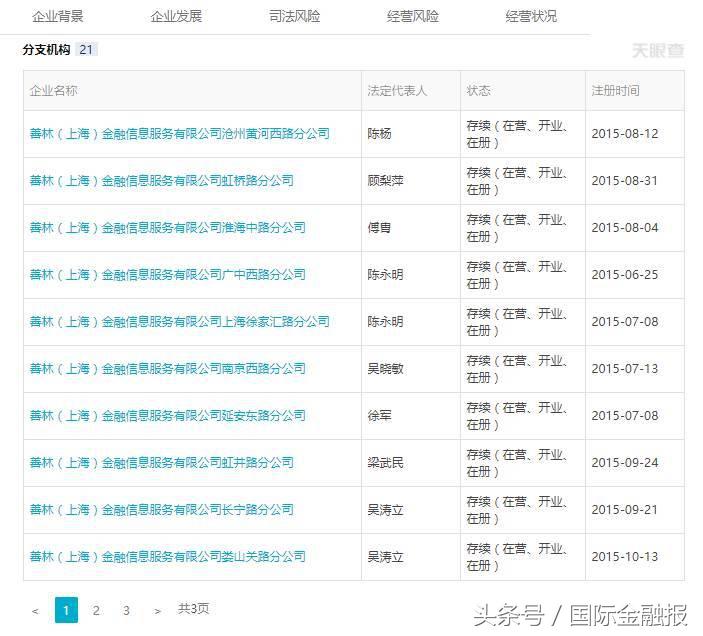Go to next page arrow
The image size is (703, 636).
[x=157, y=611]
